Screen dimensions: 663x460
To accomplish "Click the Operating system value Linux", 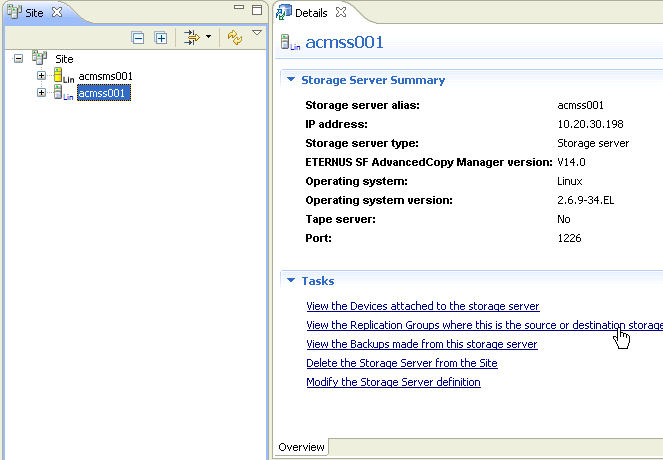I will point(570,181).
